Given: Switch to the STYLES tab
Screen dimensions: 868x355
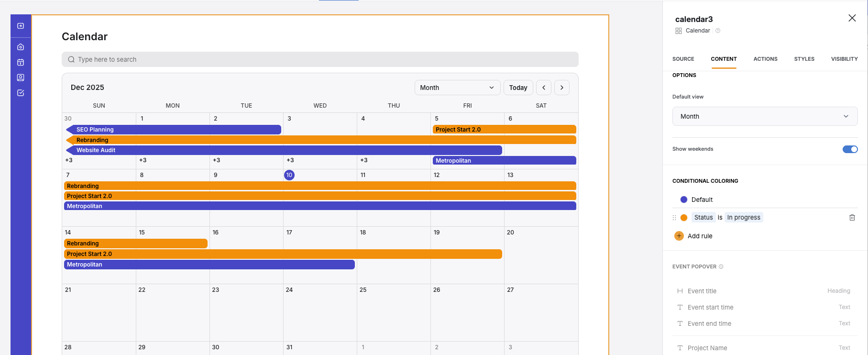Looking at the screenshot, I should pyautogui.click(x=804, y=59).
